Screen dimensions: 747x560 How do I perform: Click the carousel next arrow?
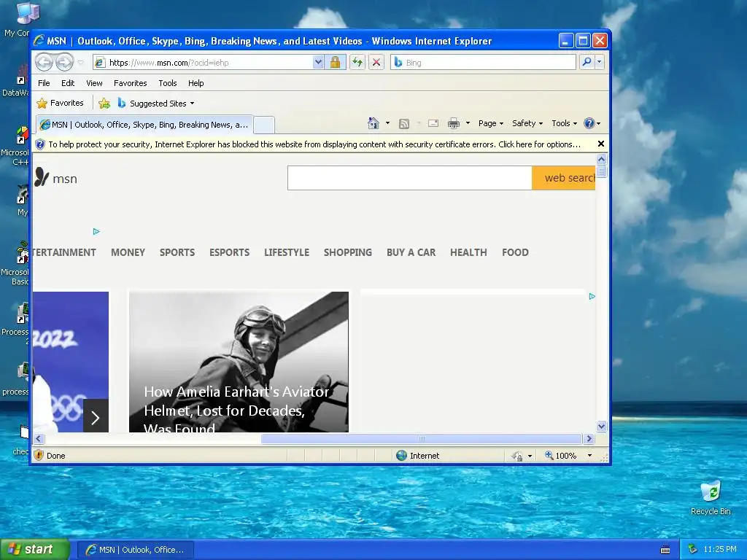[96, 416]
